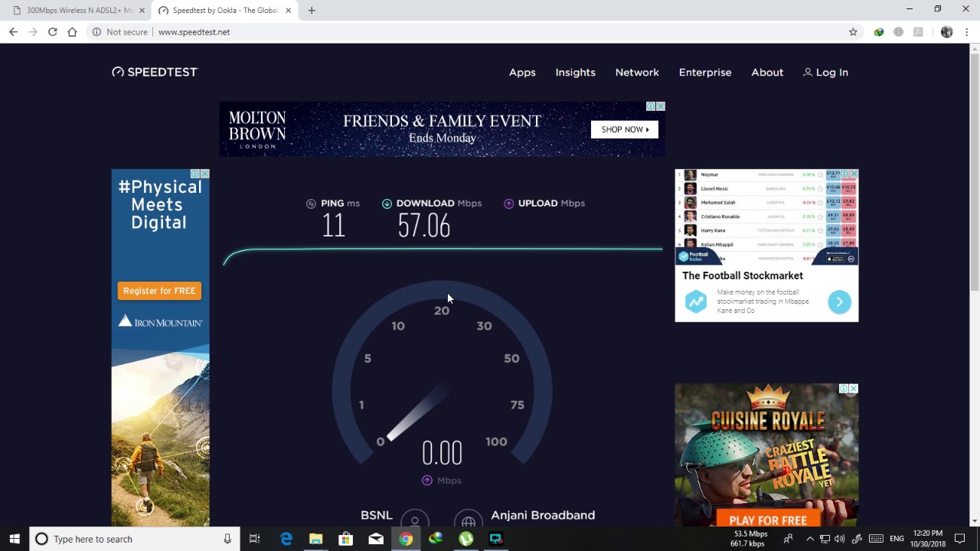The width and height of the screenshot is (980, 551).
Task: Reload the Speedtest page
Action: coord(52,32)
